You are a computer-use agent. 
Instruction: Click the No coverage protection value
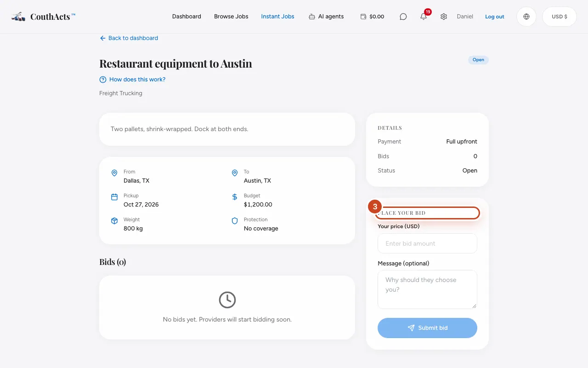[x=261, y=229]
